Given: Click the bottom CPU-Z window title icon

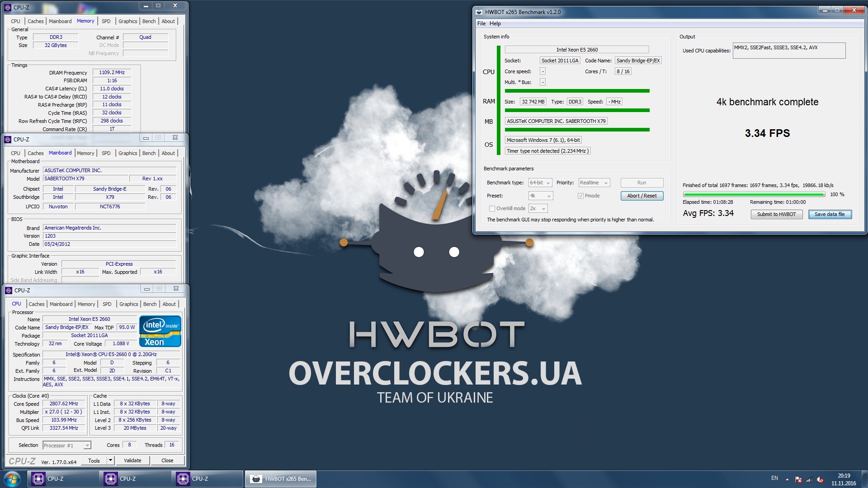Looking at the screenshot, I should pos(8,290).
